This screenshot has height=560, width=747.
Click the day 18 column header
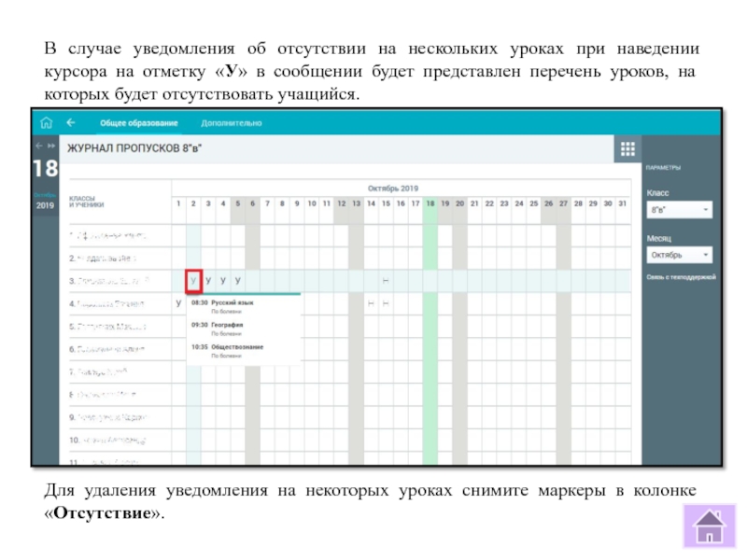click(430, 203)
